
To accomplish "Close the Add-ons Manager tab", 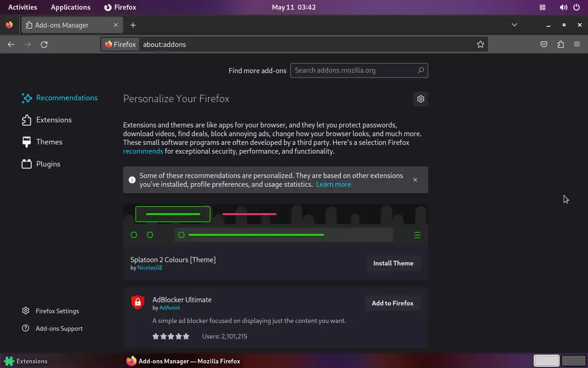I will [x=116, y=25].
